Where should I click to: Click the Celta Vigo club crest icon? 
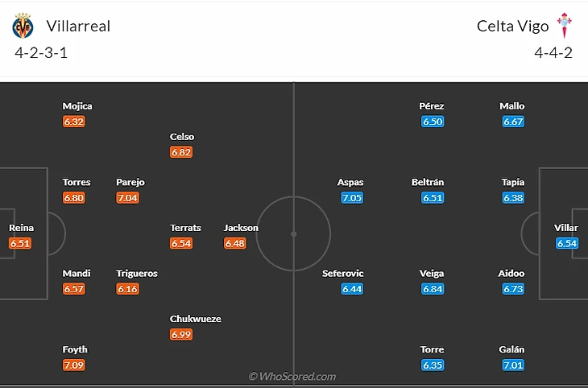point(564,25)
